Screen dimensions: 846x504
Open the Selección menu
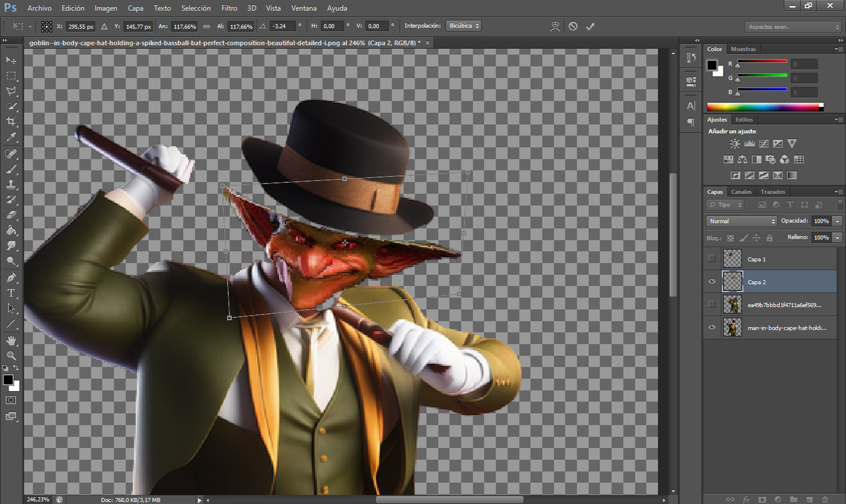point(196,9)
